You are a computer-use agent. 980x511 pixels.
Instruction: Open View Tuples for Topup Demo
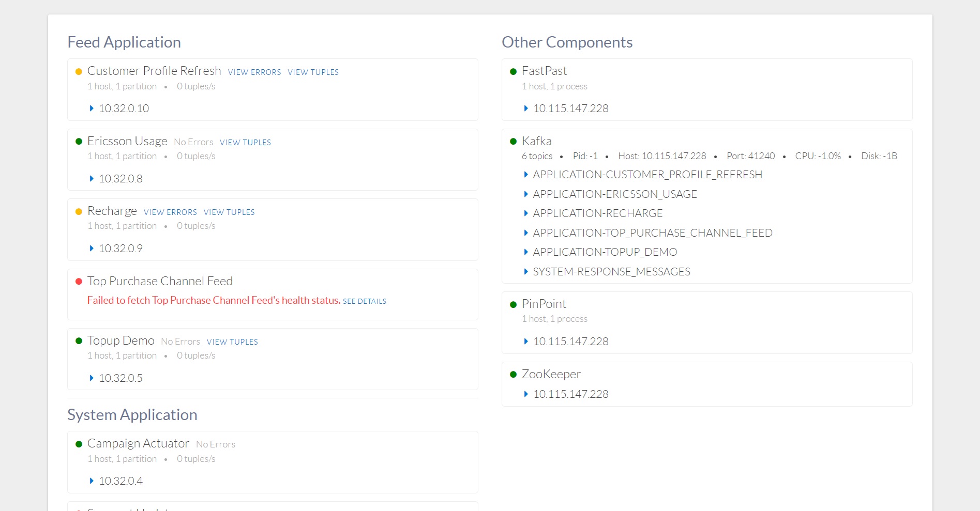(x=232, y=342)
